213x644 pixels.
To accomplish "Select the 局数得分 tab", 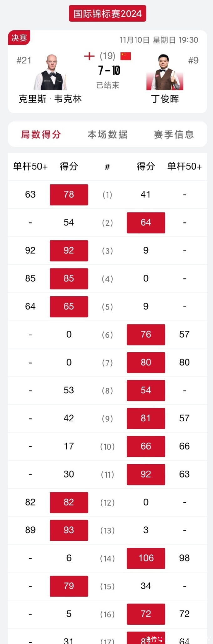I will pos(41,134).
